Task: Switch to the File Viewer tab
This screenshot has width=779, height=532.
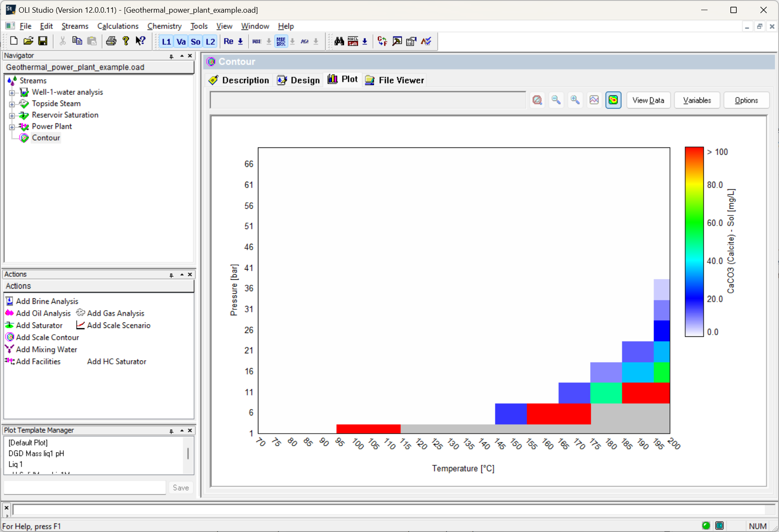Action: pos(395,80)
